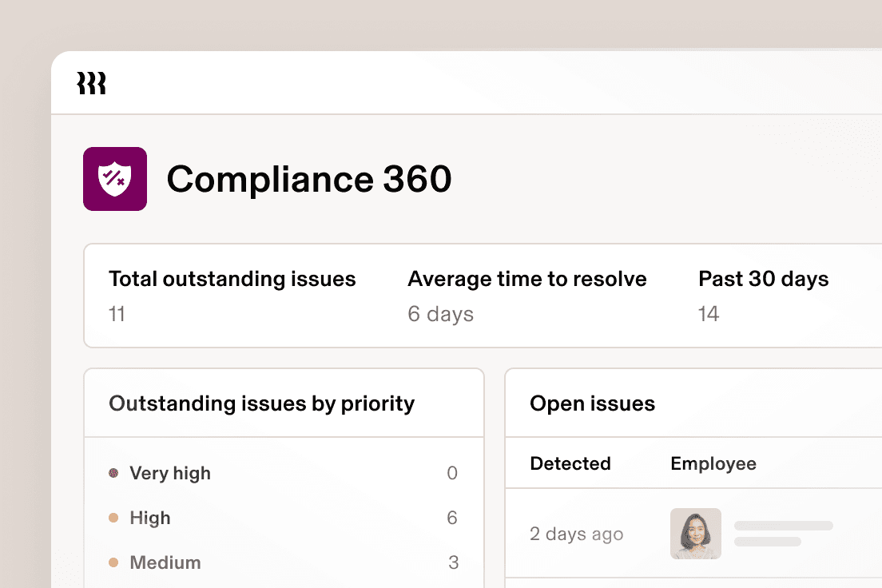
Task: Click the Medium priority color dot
Action: pyautogui.click(x=113, y=562)
